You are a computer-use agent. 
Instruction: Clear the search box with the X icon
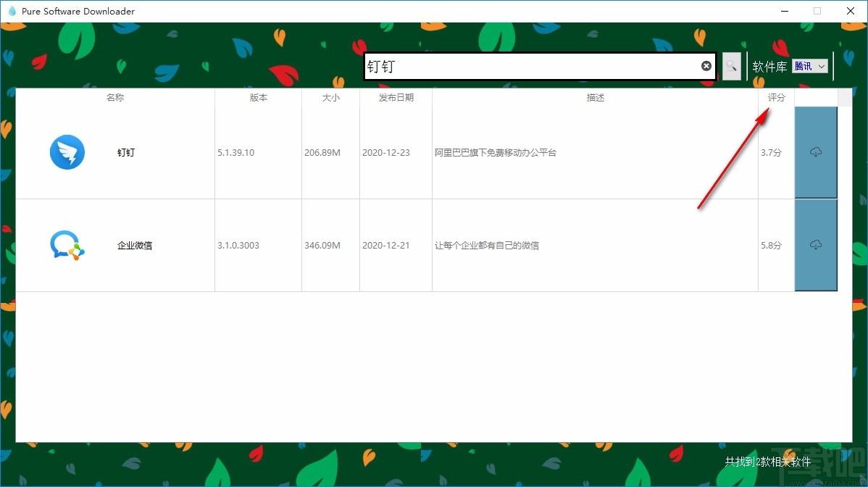click(x=706, y=67)
